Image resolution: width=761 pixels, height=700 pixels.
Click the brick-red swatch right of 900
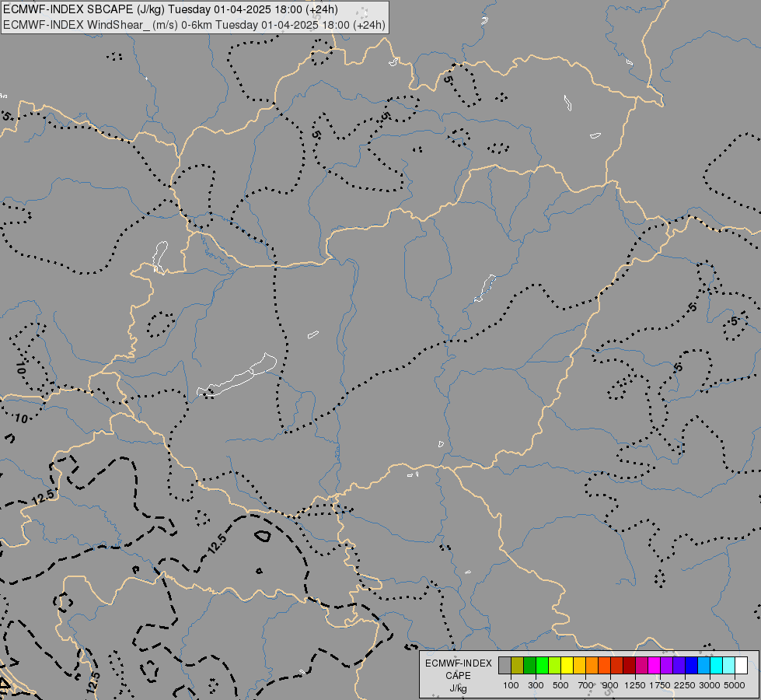(617, 666)
